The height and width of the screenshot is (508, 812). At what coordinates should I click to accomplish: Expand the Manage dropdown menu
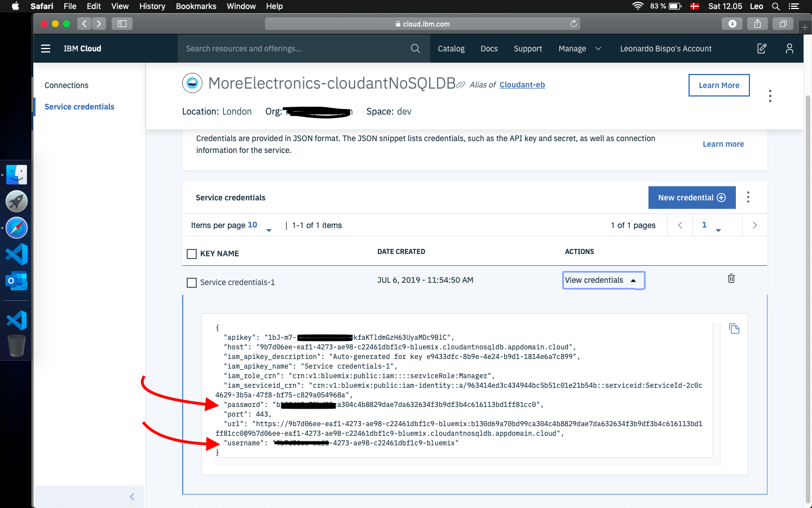click(580, 49)
